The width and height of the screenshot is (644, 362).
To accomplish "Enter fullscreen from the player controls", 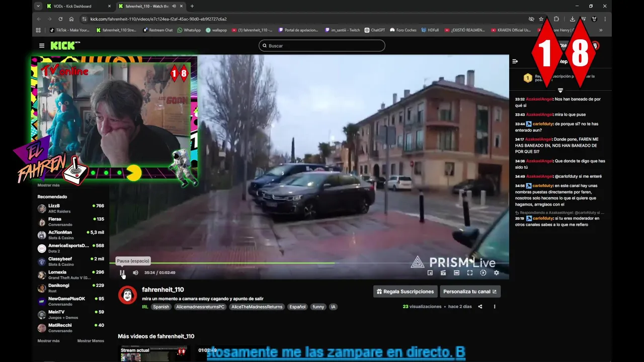I will coord(469,273).
